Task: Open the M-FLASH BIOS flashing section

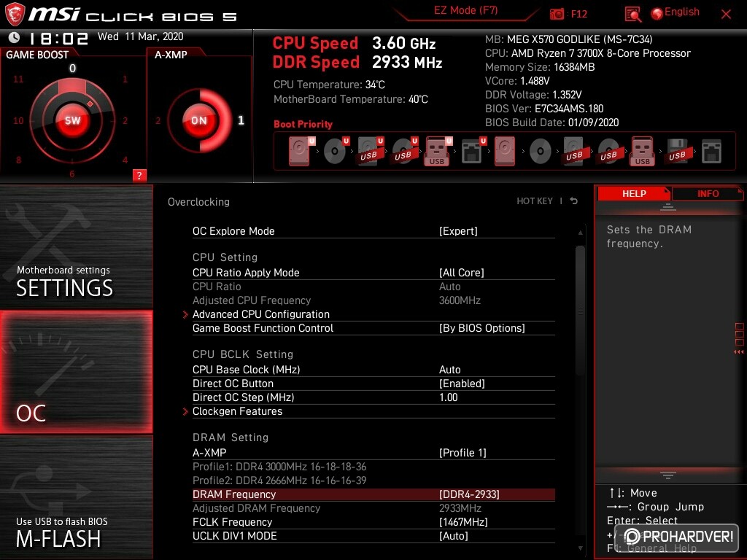Action: coord(76,497)
